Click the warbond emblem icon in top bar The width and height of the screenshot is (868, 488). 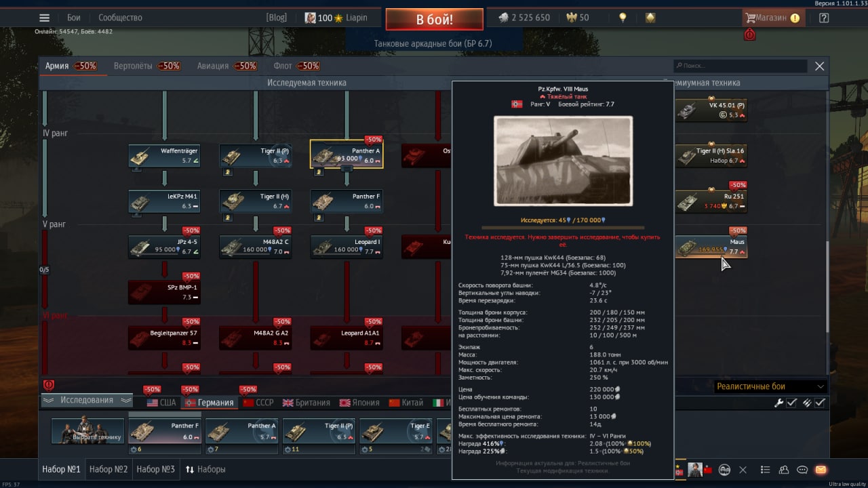tap(650, 18)
